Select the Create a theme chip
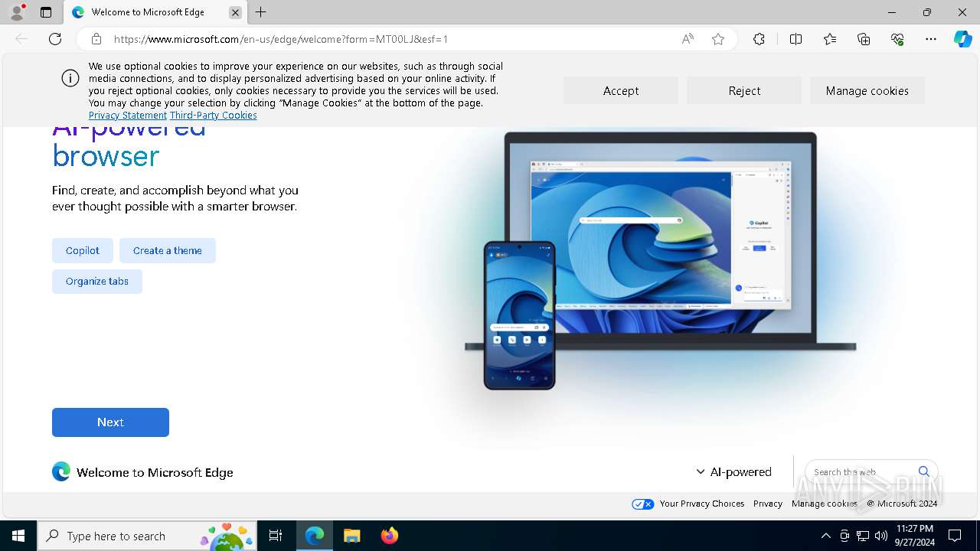This screenshot has height=551, width=980. (168, 250)
